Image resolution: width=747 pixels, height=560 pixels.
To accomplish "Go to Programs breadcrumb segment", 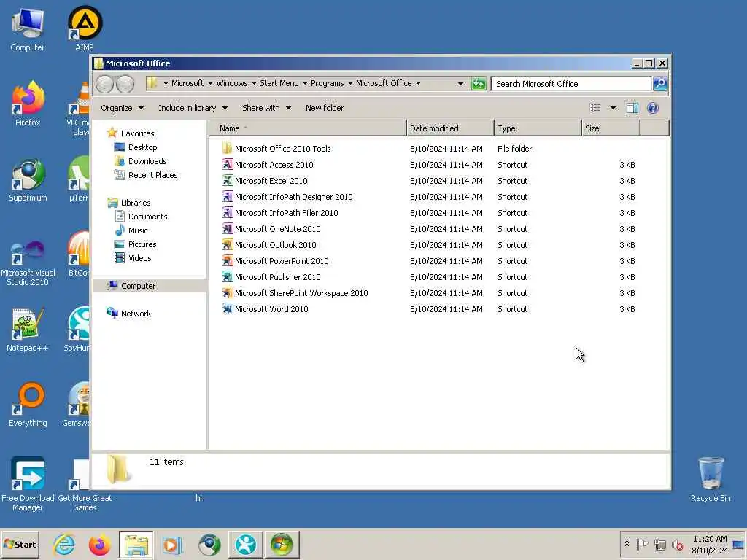I will pos(328,83).
